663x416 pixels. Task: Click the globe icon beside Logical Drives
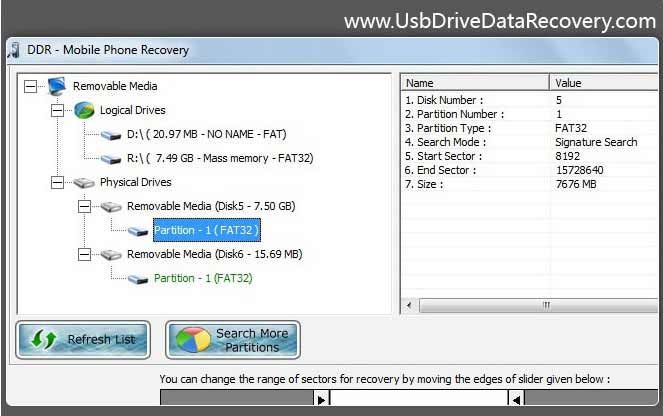coord(84,110)
